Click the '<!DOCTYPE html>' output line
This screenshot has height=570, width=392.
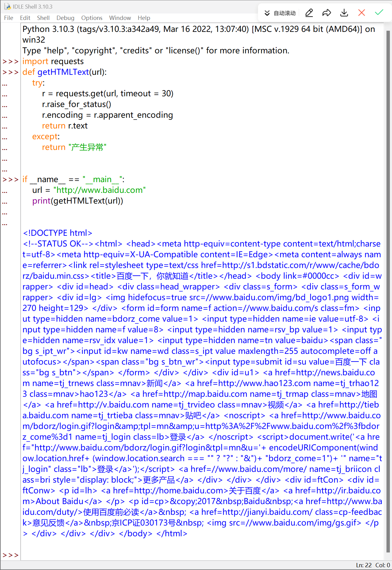58,233
